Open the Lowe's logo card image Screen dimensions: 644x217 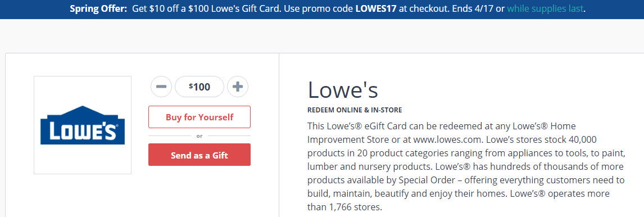83,125
